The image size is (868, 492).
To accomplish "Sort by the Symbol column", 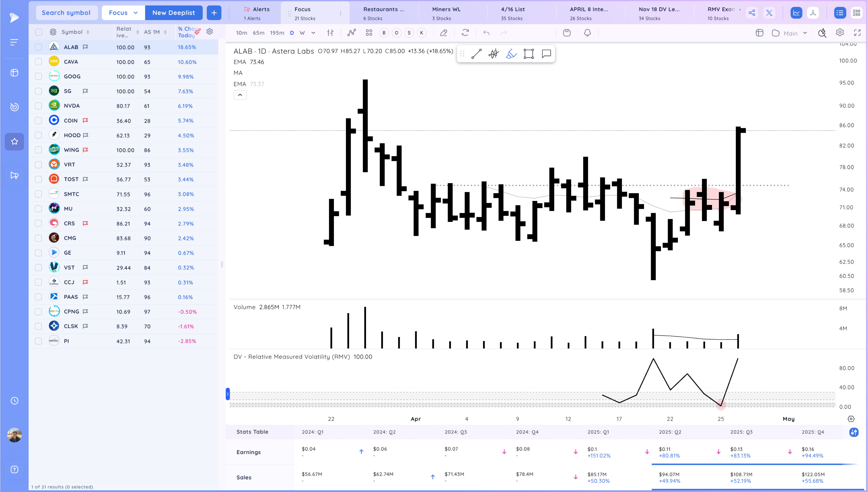I will (75, 32).
